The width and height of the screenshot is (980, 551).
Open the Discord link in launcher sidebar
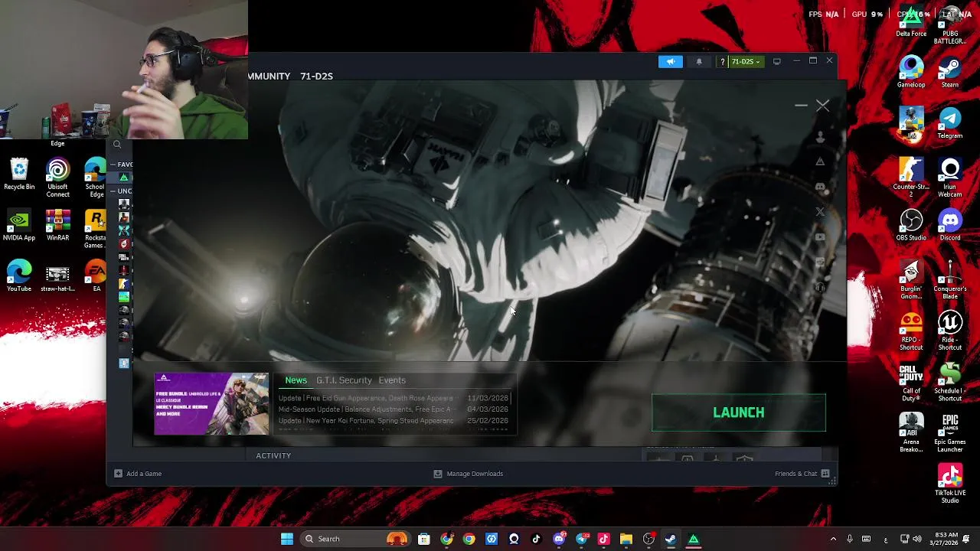tap(820, 187)
